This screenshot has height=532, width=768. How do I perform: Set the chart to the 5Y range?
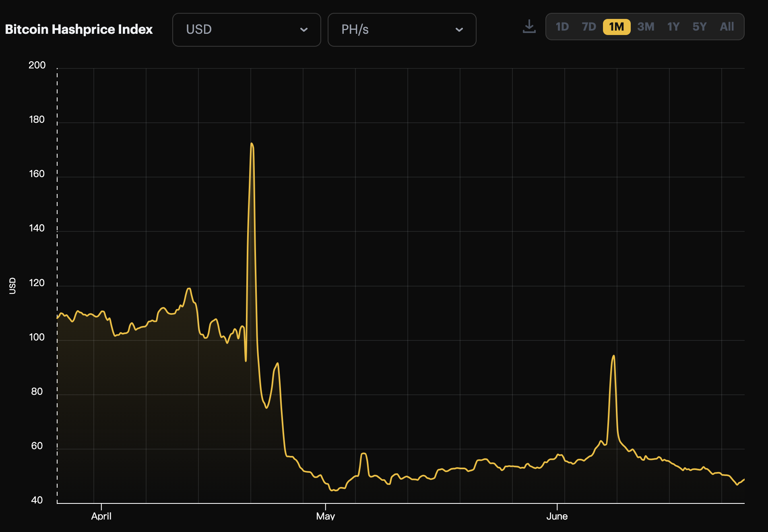[699, 27]
